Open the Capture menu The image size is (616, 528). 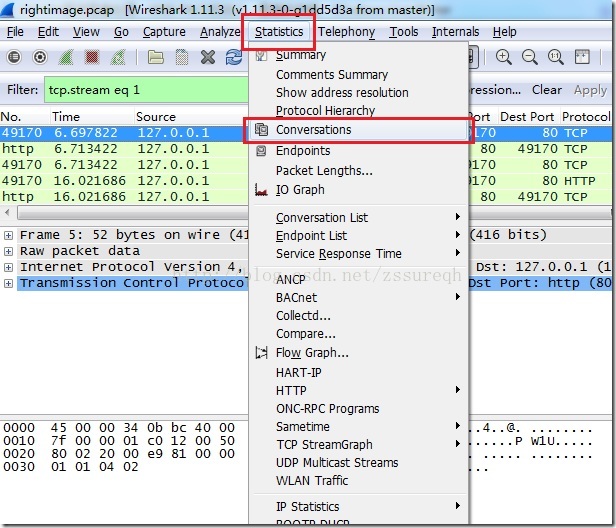164,32
